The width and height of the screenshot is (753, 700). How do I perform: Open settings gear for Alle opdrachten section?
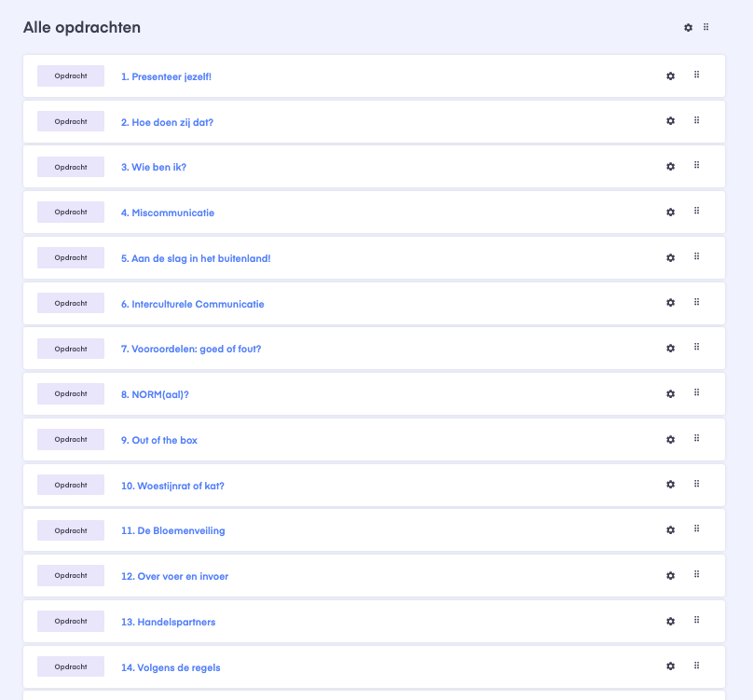tap(688, 28)
